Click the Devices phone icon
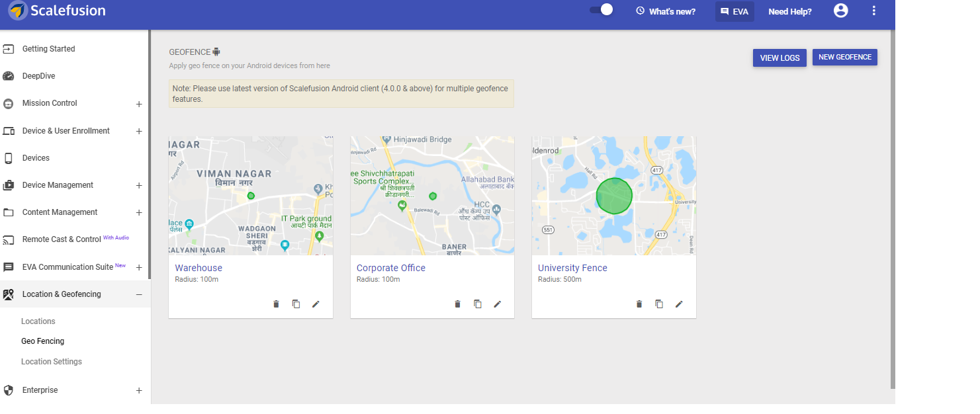 pos(9,158)
